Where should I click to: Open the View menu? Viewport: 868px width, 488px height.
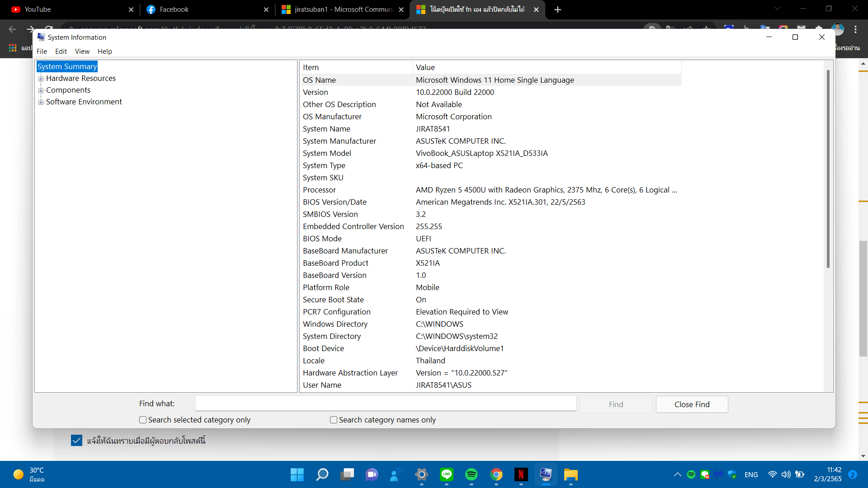(x=82, y=52)
